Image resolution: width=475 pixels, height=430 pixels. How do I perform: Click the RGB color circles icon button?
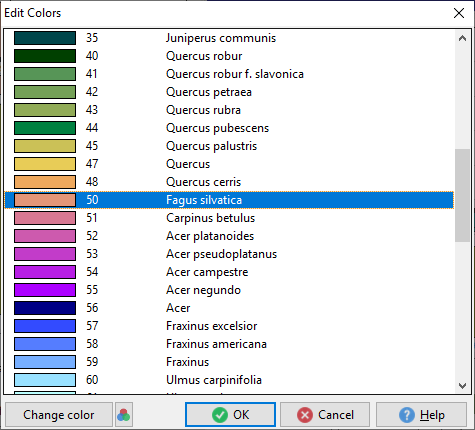tap(124, 415)
